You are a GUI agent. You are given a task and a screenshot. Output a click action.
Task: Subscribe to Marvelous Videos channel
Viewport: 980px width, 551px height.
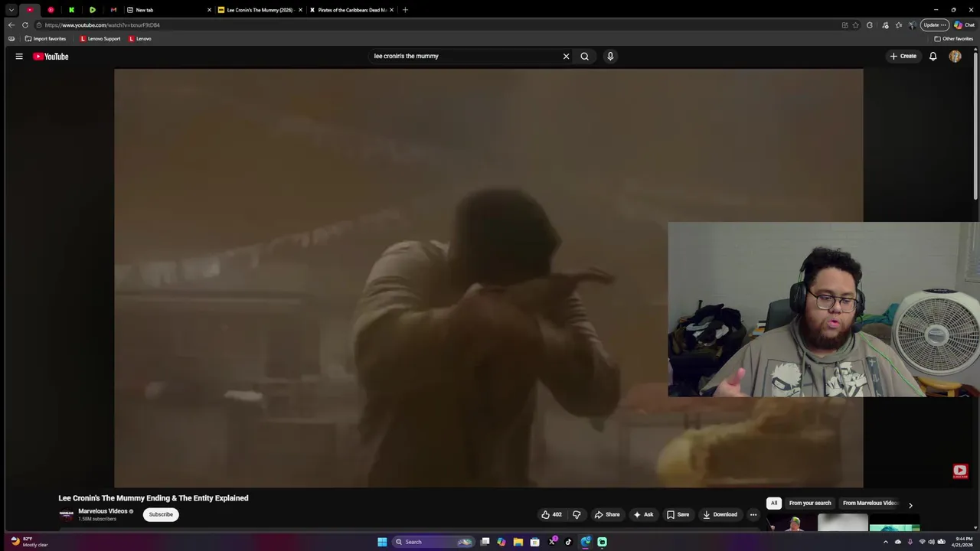161,514
